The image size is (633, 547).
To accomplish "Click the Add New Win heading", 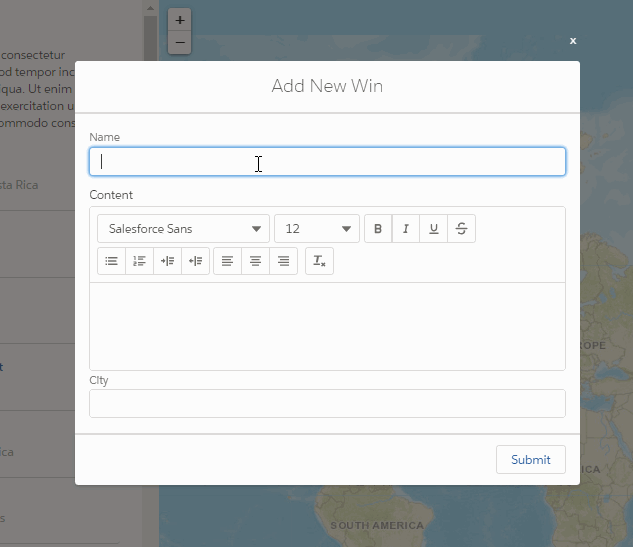I will pyautogui.click(x=327, y=86).
